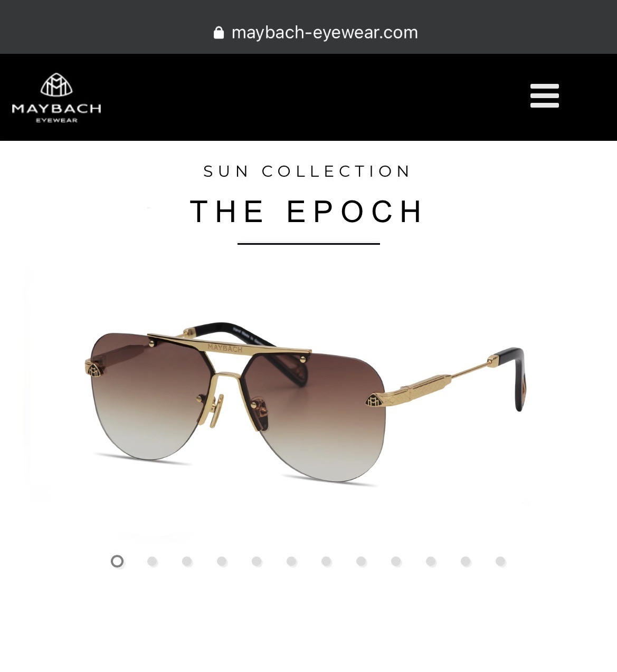The height and width of the screenshot is (672, 617).
Task: View the eighth carousel slide
Action: pos(361,561)
